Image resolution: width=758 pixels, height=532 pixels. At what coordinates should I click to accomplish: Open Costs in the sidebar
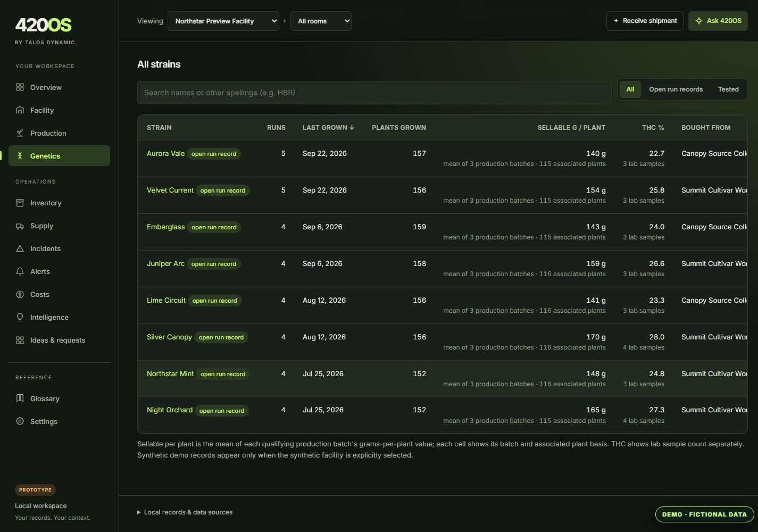59,294
